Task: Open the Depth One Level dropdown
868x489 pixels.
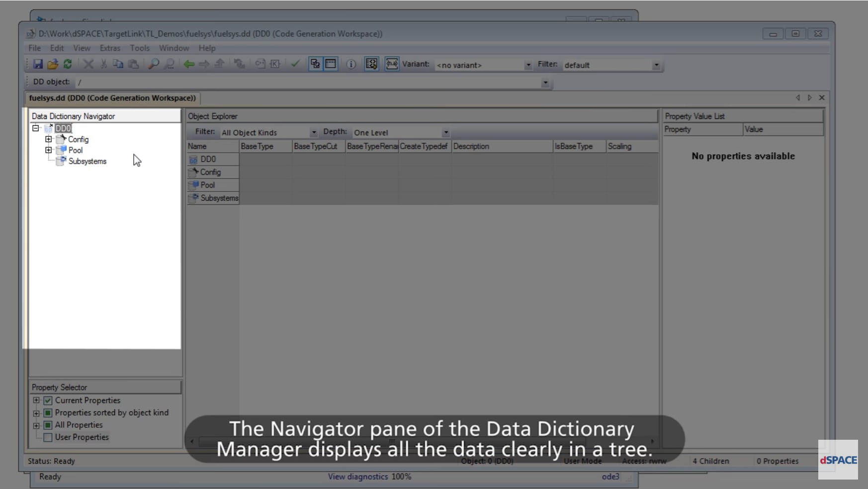Action: (446, 133)
